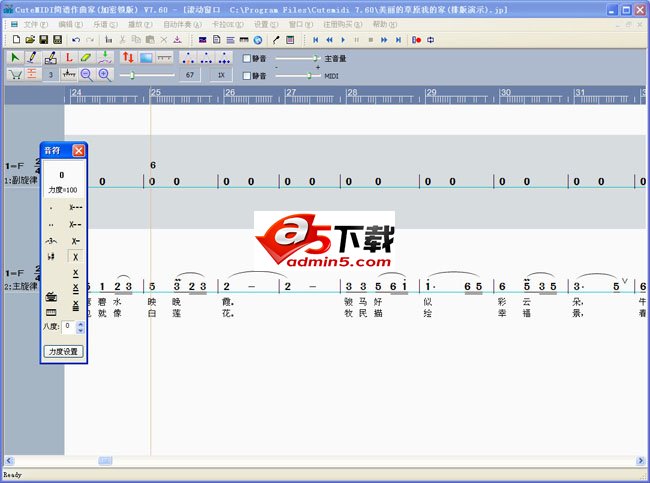Click the MIDI volume slider
The image size is (650, 483).
point(298,75)
